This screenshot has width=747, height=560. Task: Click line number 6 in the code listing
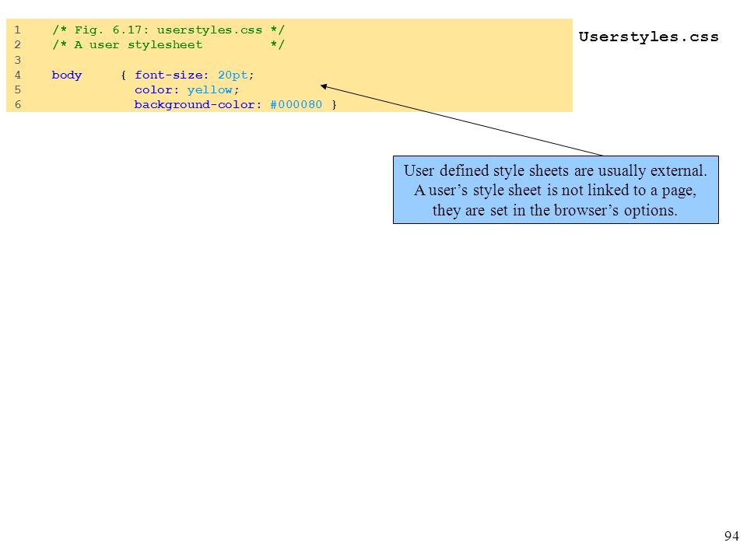[18, 105]
